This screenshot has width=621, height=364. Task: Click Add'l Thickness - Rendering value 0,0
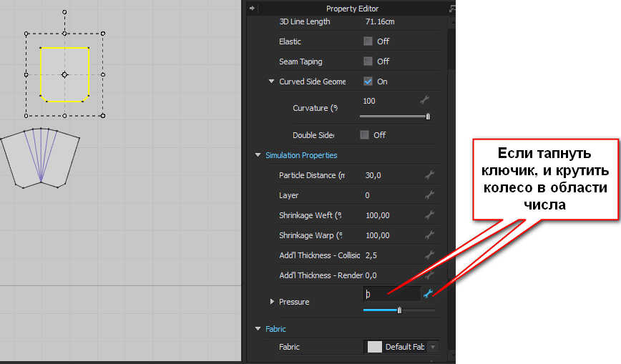coord(371,275)
